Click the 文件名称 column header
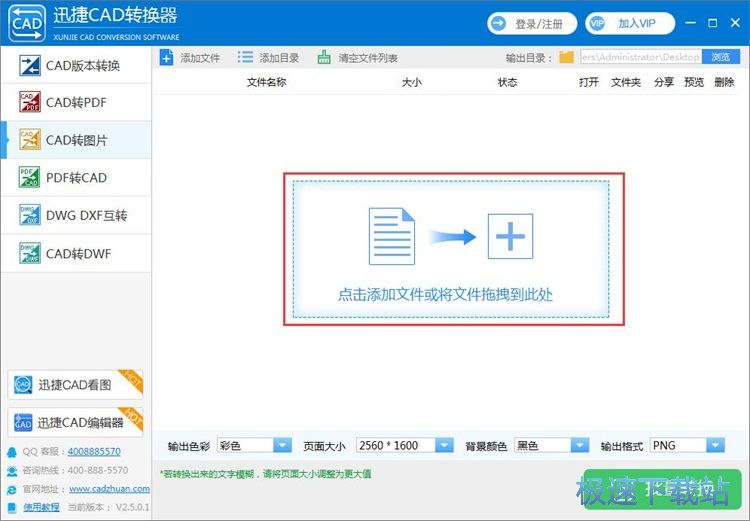 tap(266, 82)
